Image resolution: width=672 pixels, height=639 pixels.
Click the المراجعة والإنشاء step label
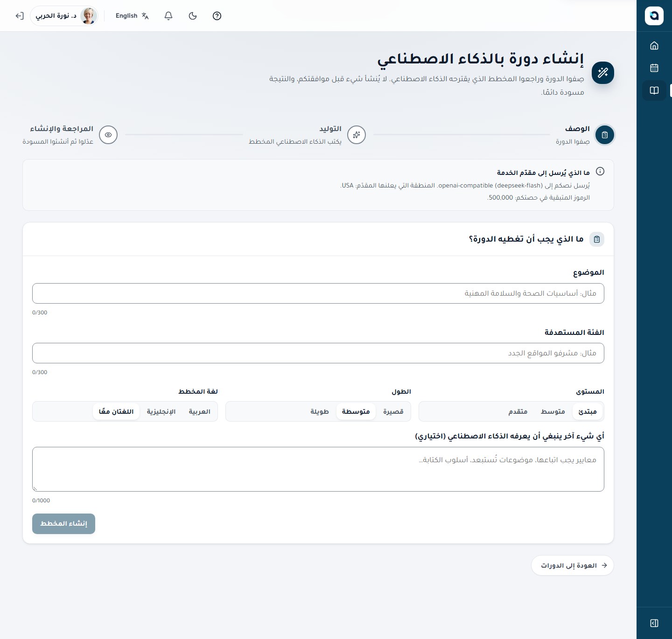62,129
